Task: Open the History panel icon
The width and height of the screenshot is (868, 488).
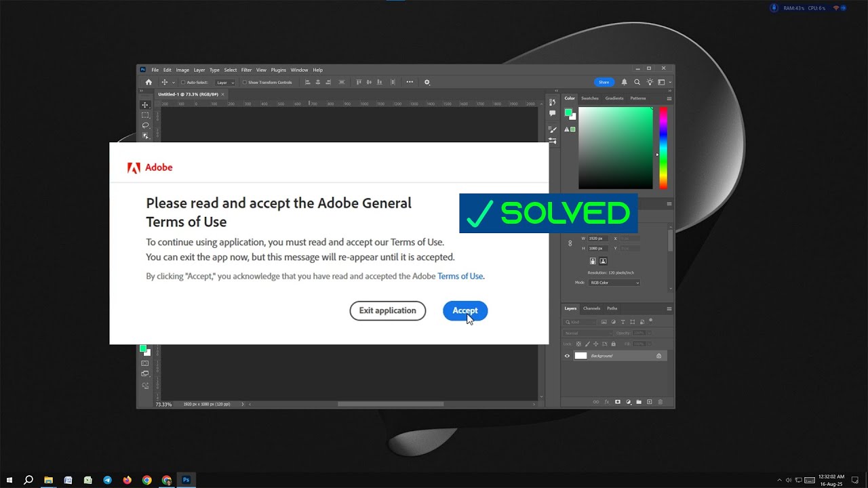Action: (553, 102)
